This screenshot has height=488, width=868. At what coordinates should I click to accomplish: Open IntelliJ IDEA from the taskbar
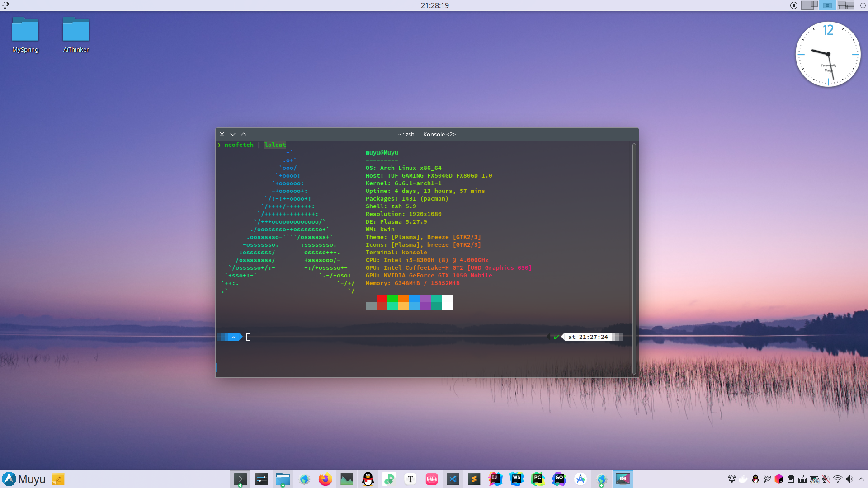[x=495, y=479]
